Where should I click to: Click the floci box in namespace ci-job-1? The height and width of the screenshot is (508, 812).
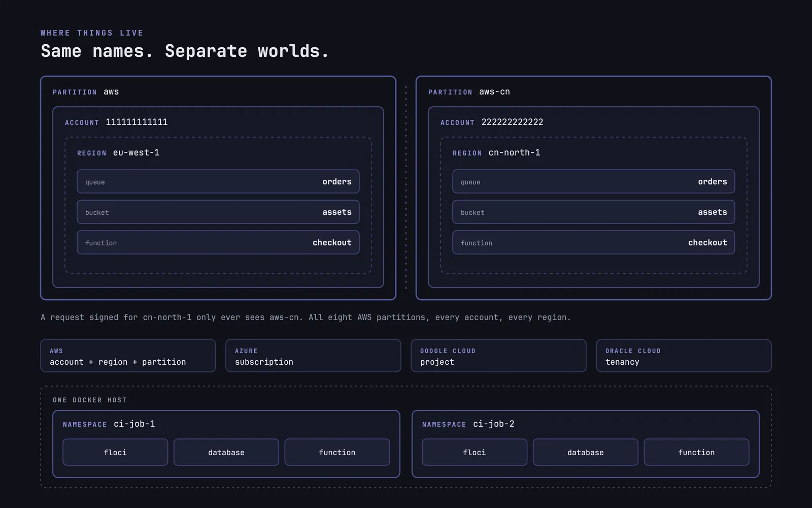tap(115, 452)
